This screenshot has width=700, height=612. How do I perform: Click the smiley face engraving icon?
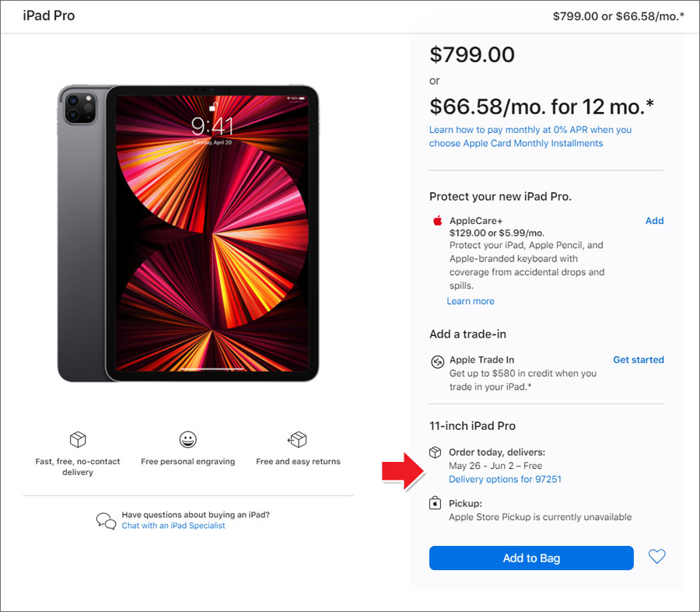[188, 439]
